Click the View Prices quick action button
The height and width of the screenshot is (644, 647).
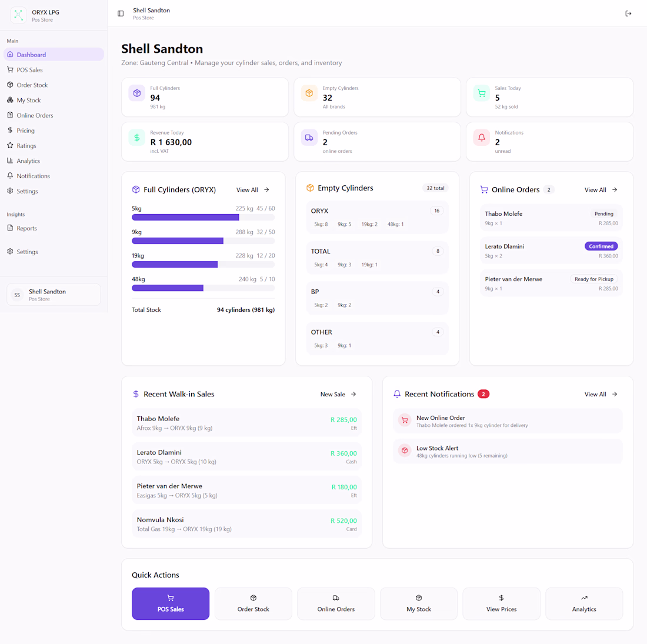[x=501, y=603]
